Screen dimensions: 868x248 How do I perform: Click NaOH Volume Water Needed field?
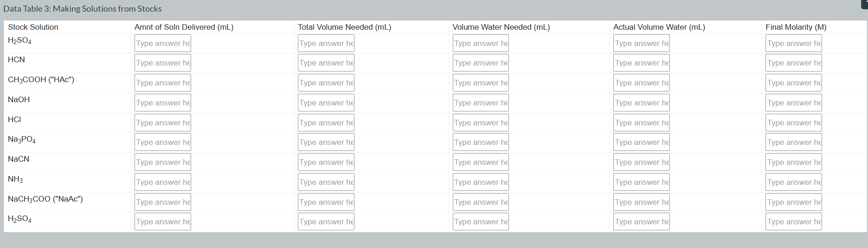480,103
